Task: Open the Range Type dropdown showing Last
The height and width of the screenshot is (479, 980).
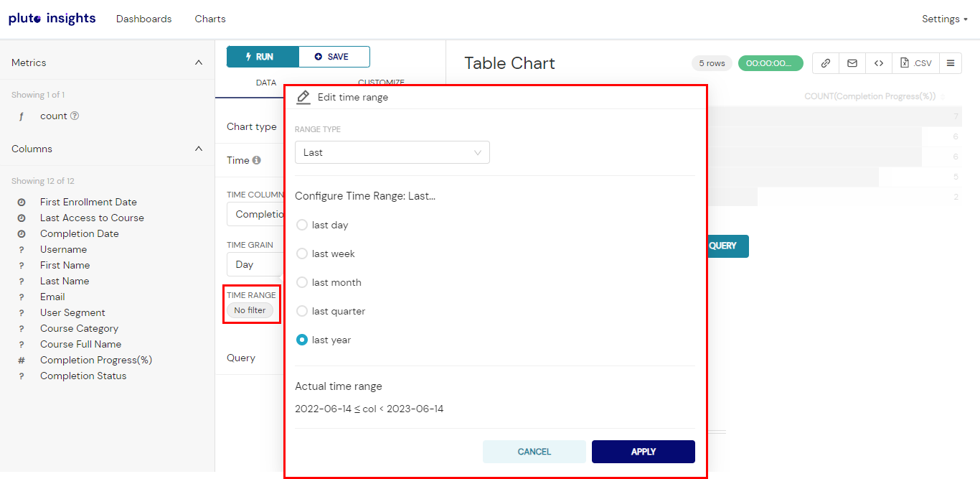Action: (392, 152)
